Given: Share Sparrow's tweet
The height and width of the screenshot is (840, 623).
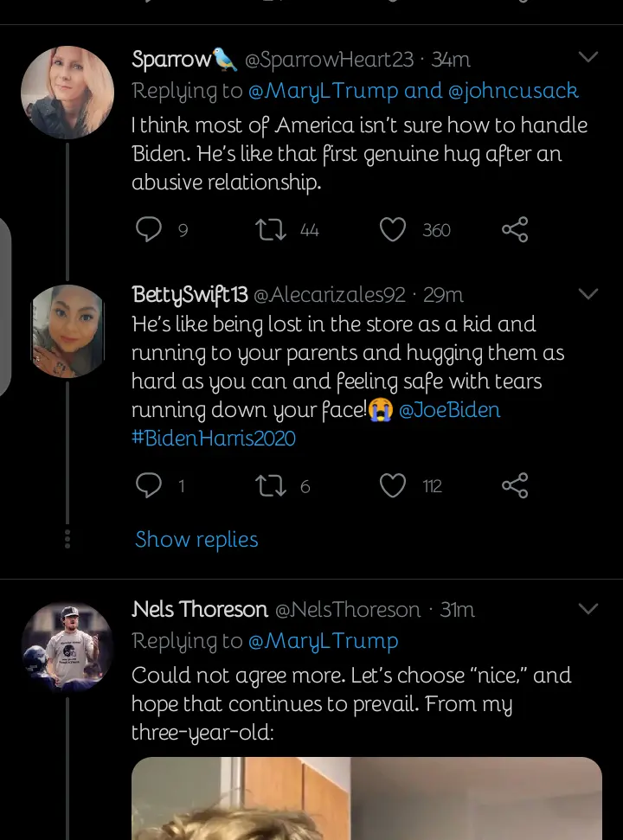Looking at the screenshot, I should [515, 229].
